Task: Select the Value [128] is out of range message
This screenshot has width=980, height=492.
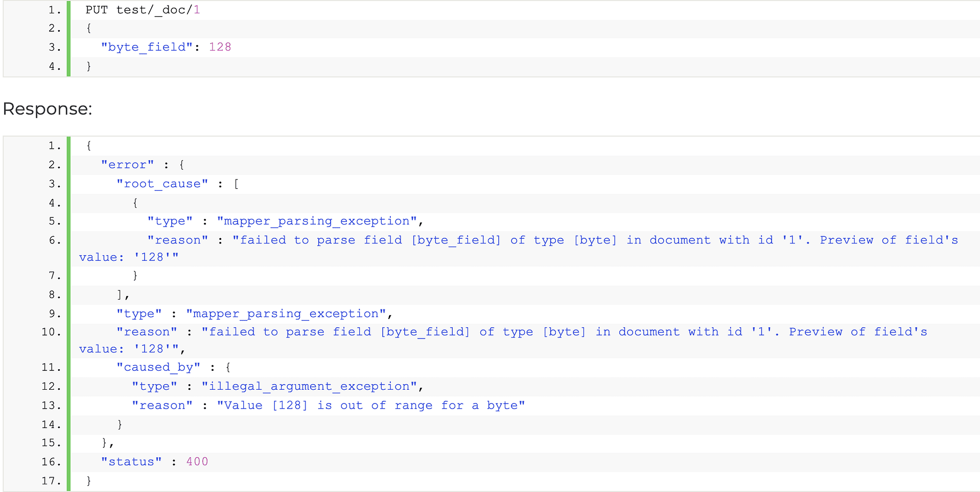Action: tap(370, 405)
